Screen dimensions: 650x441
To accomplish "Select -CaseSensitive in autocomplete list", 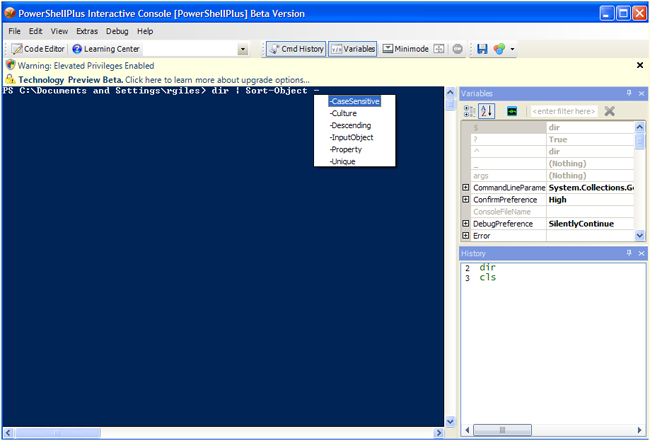I will point(354,101).
